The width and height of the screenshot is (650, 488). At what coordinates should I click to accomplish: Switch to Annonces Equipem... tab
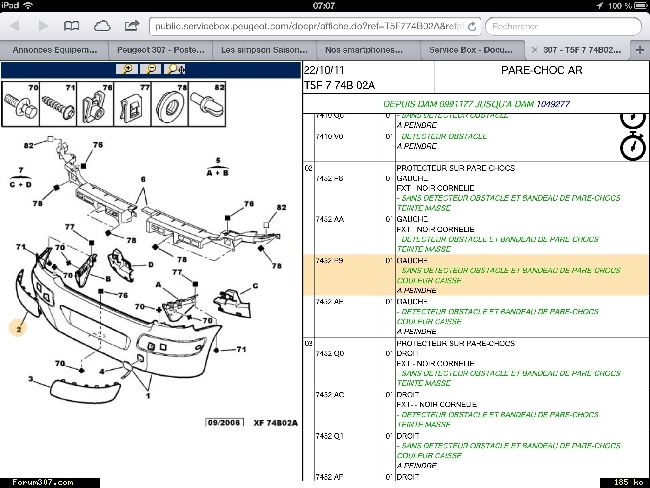(54, 50)
